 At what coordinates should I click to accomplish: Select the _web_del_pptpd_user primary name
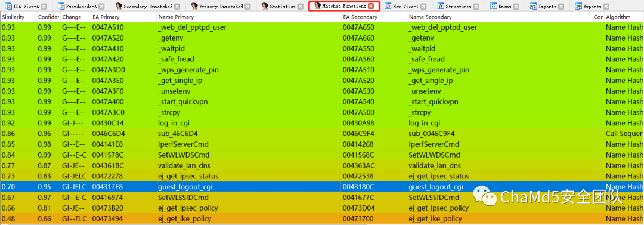pyautogui.click(x=192, y=27)
